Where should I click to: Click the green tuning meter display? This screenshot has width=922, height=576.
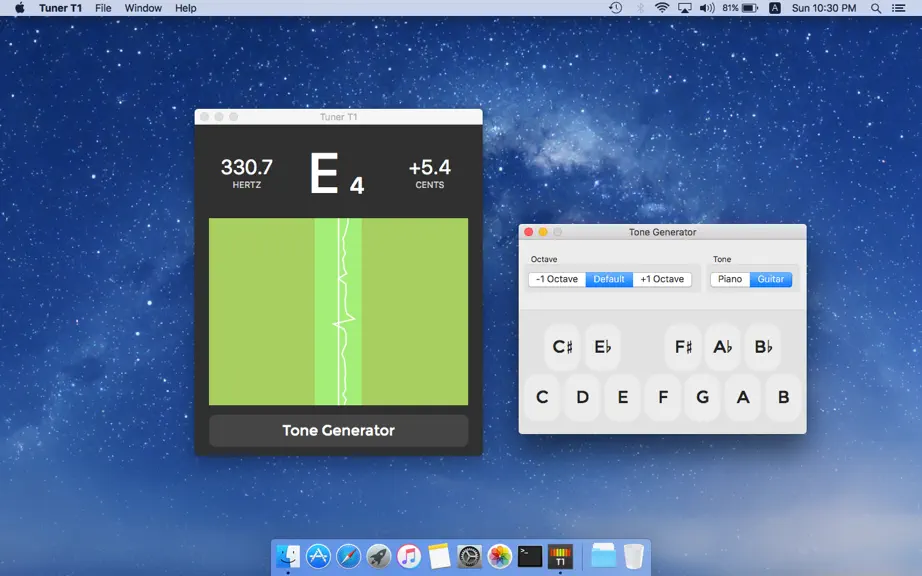click(x=339, y=312)
